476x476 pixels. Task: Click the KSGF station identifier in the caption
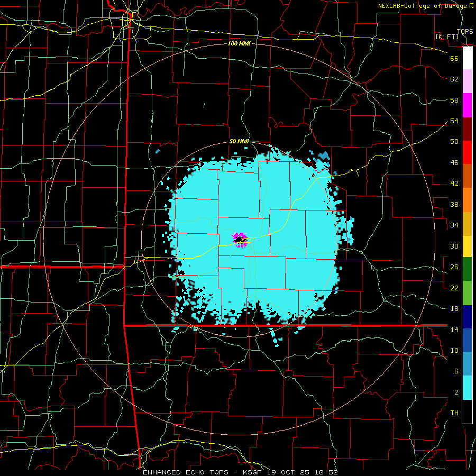[x=253, y=472]
